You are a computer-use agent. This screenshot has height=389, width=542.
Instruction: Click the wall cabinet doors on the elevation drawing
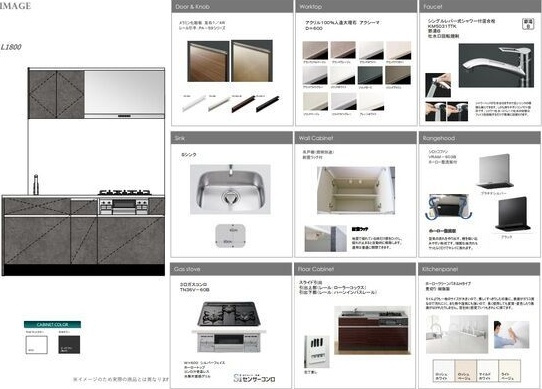pos(56,94)
